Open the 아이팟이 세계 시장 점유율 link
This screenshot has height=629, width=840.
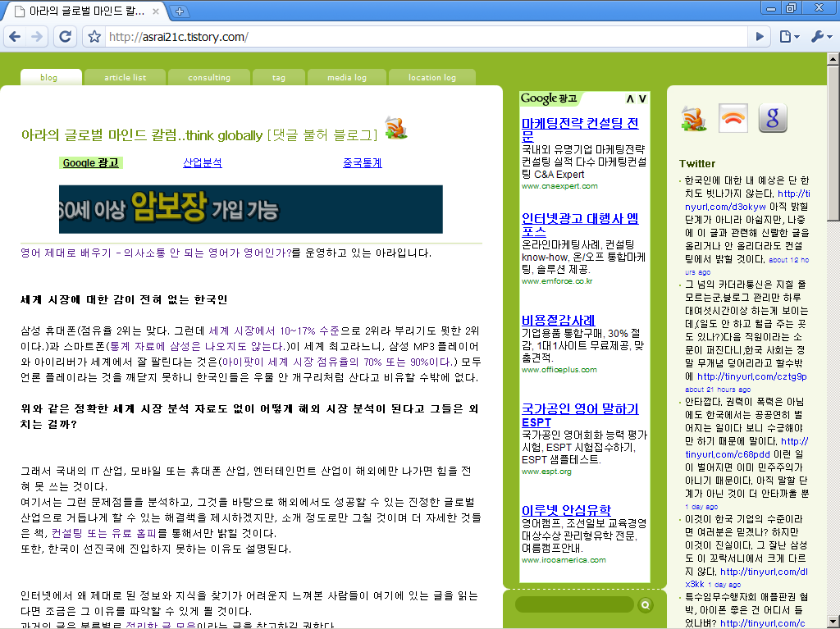(336, 362)
